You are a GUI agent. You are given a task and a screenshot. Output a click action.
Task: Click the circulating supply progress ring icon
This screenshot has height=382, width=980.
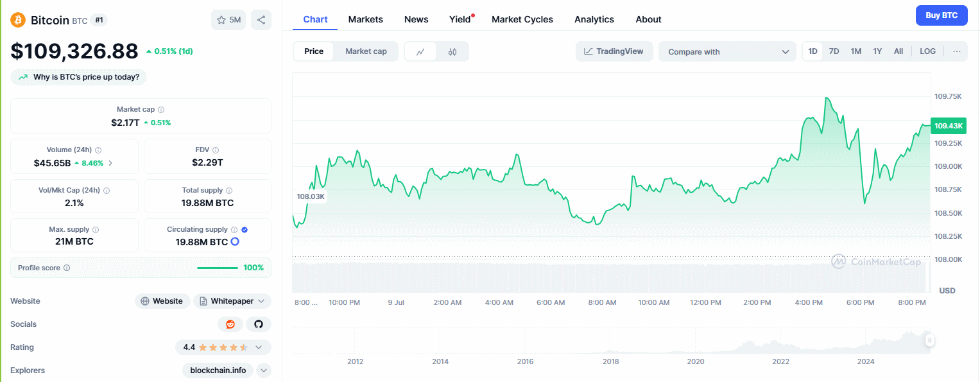[235, 241]
